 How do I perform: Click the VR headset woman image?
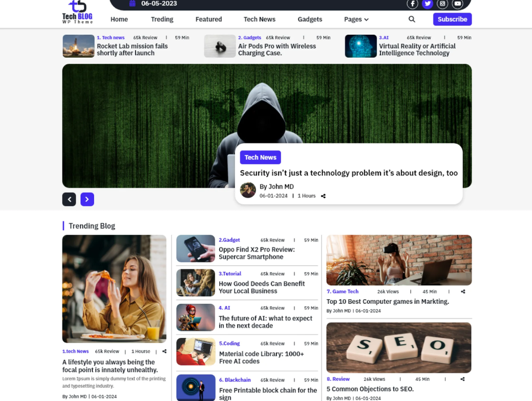[x=399, y=260]
